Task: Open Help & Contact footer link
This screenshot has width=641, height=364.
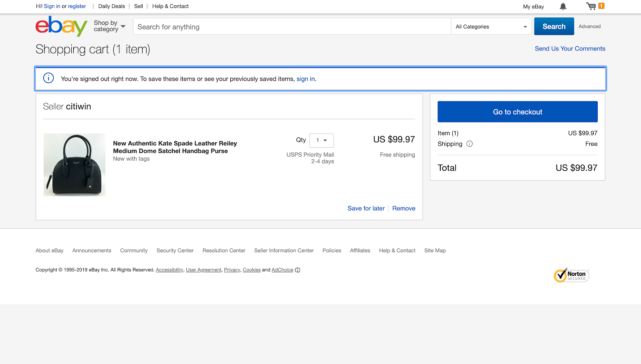Action: coord(397,251)
